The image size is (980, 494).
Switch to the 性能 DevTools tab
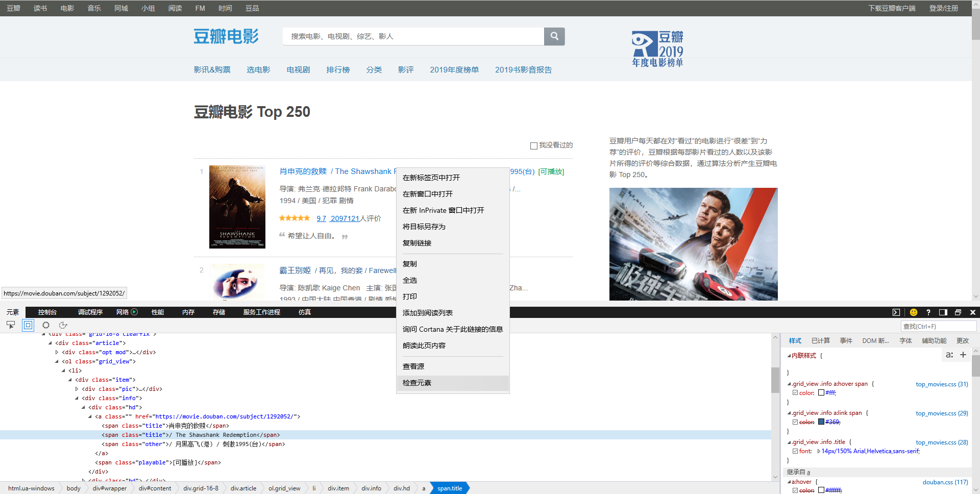click(x=158, y=312)
